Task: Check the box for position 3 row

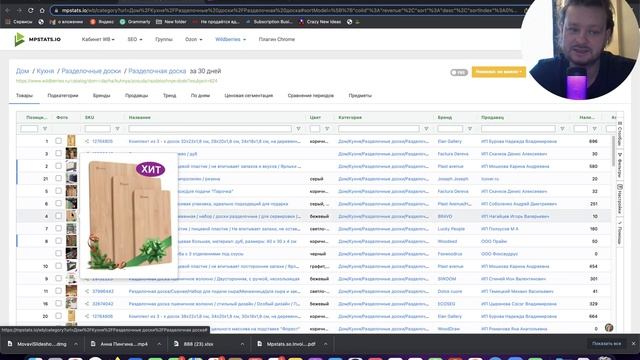Action: point(58,153)
